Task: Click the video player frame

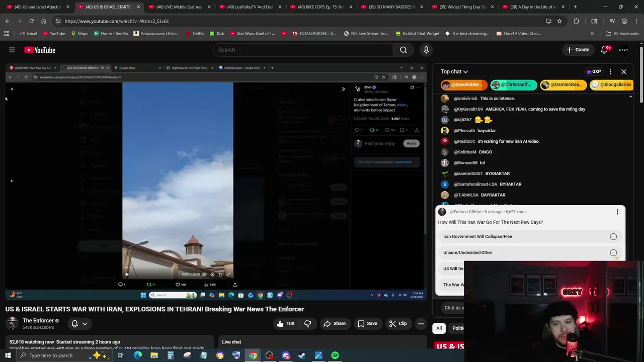Action: click(x=216, y=182)
